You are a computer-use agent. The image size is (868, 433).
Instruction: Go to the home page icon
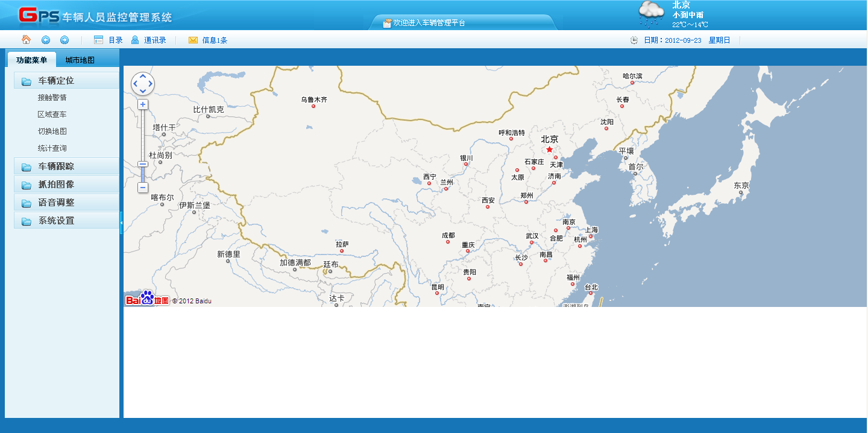pyautogui.click(x=26, y=40)
